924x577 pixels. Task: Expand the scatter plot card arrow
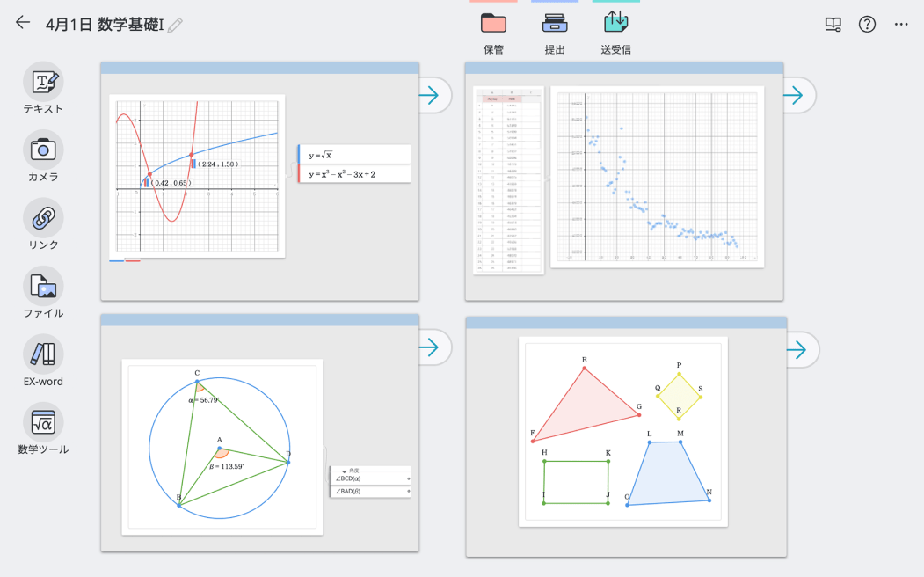pyautogui.click(x=798, y=95)
